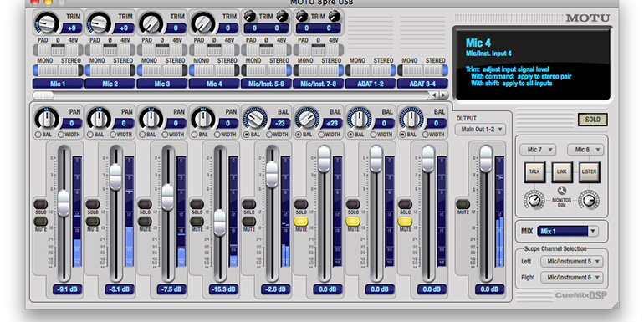
Task: Click the talkback dim knob below TALK
Action: (x=534, y=201)
